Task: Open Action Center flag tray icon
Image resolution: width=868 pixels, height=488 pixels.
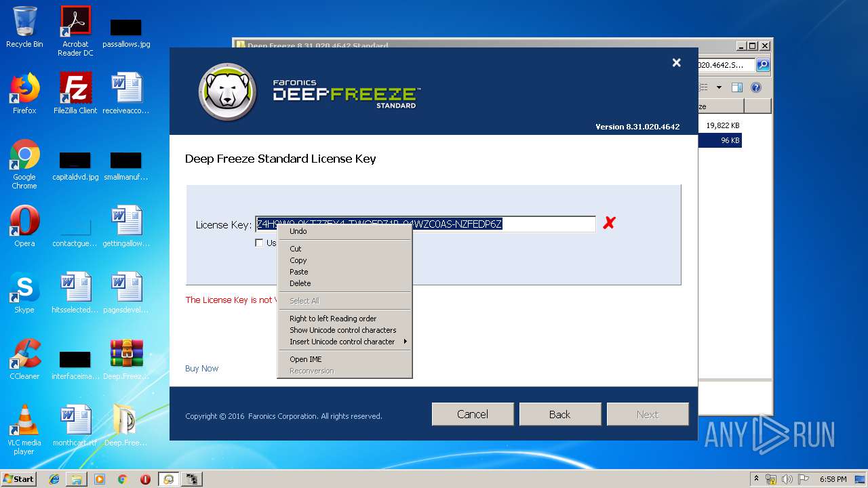Action: point(803,479)
